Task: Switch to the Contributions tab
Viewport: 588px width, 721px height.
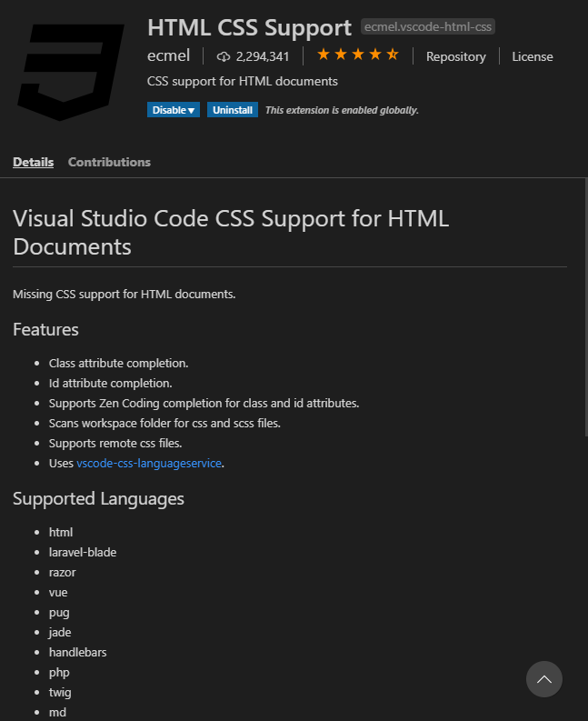Action: point(109,162)
